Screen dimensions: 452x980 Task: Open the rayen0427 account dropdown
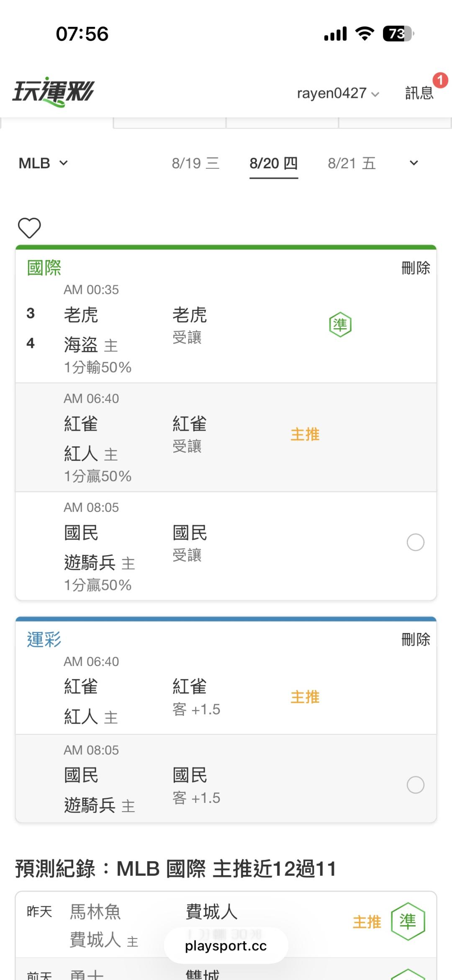338,93
